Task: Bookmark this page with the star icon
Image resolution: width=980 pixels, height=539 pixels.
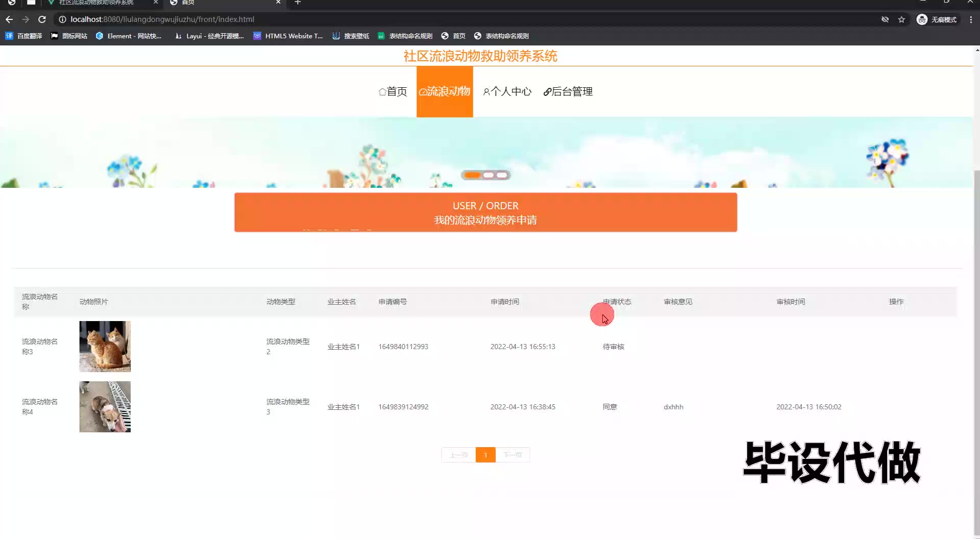Action: (x=901, y=19)
